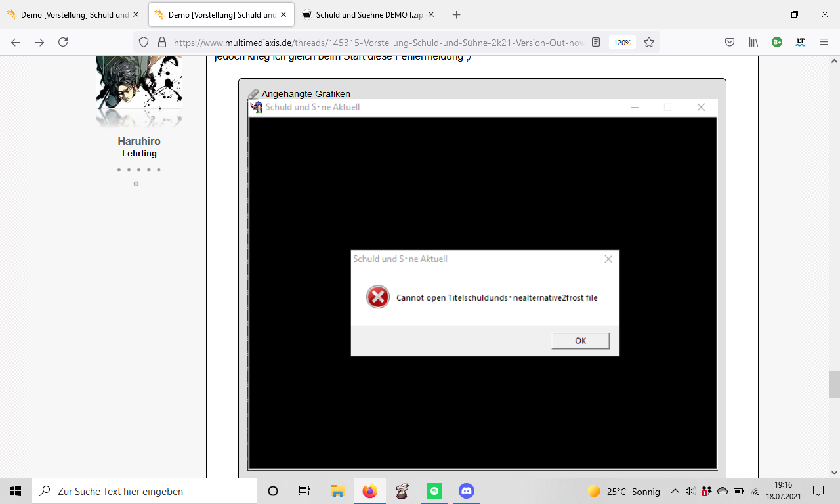Open a new browser tab
840x504 pixels.
coord(457,14)
